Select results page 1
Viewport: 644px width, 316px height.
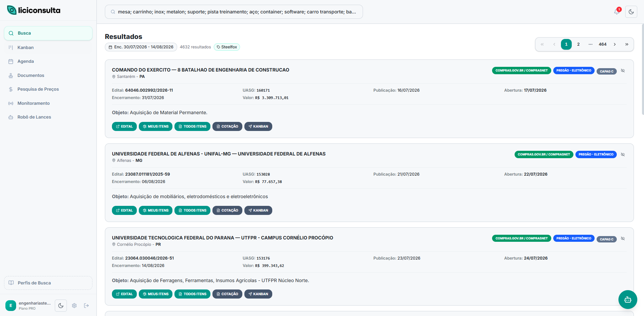coord(566,44)
